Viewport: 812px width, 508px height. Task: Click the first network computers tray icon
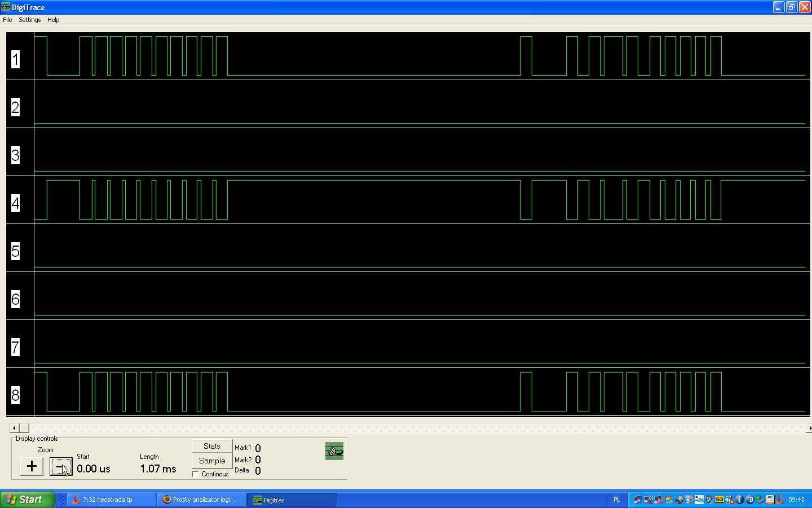(x=637, y=500)
